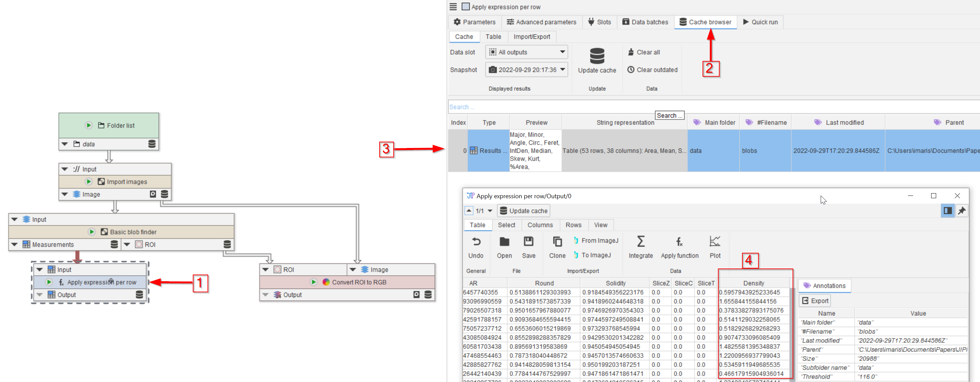Open the Snapshot date dropdown
980x382 pixels.
[x=526, y=70]
